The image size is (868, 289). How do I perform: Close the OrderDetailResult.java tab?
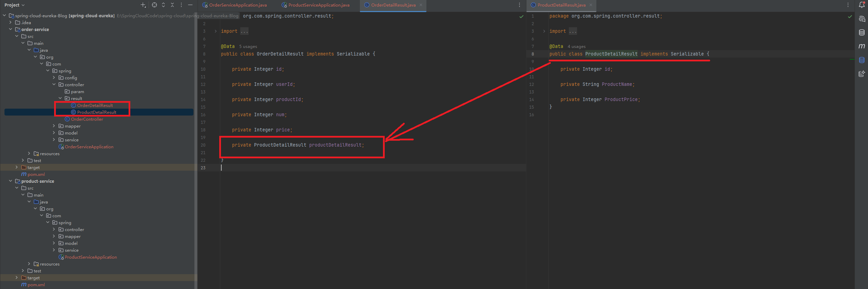pyautogui.click(x=421, y=5)
